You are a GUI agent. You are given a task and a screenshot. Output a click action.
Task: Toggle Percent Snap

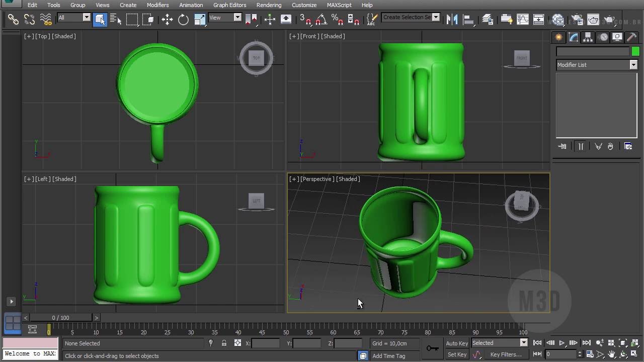337,20
